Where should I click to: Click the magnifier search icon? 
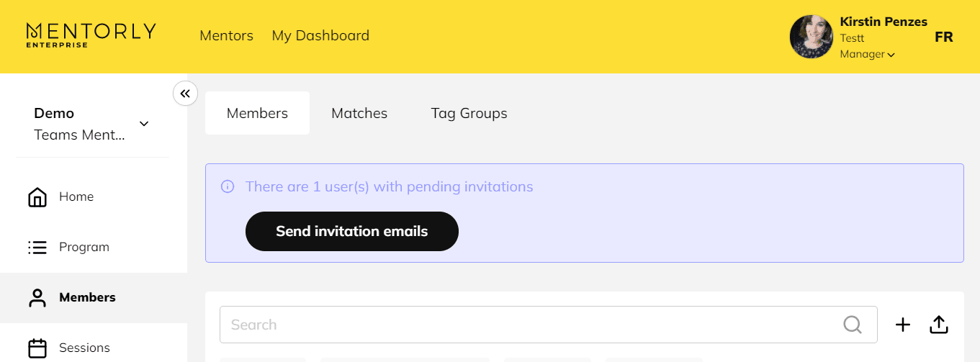click(x=853, y=325)
